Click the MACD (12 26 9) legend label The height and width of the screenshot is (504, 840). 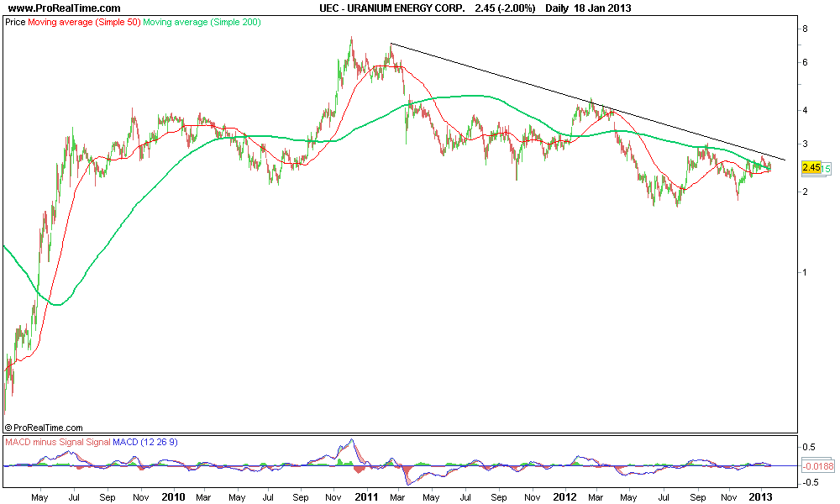(x=145, y=442)
